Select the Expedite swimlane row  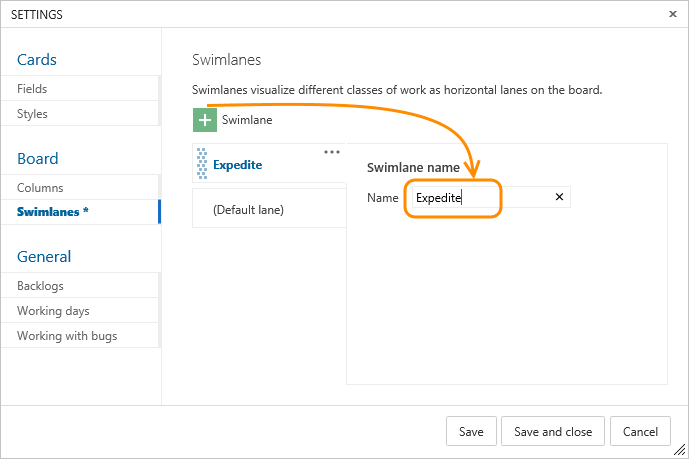tap(269, 163)
